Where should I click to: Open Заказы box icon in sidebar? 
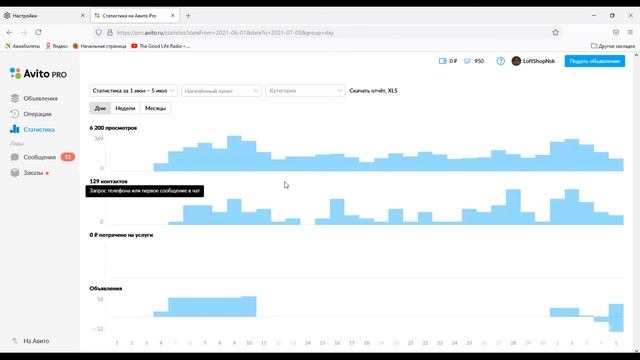tap(15, 173)
